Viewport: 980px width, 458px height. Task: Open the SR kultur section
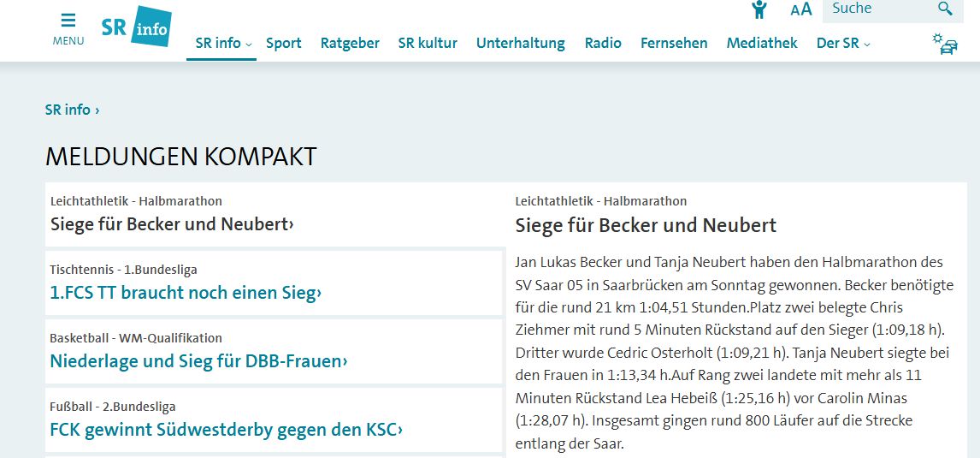(428, 43)
